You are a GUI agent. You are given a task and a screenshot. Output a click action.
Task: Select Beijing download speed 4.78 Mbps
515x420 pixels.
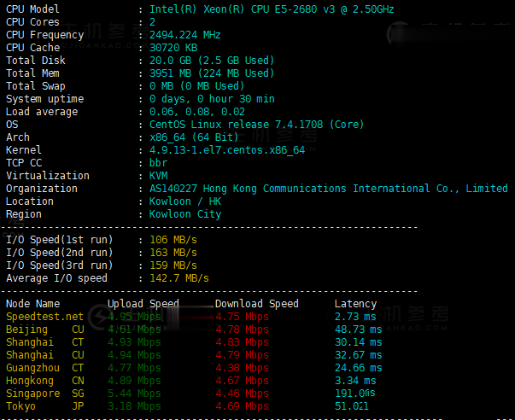tap(242, 330)
